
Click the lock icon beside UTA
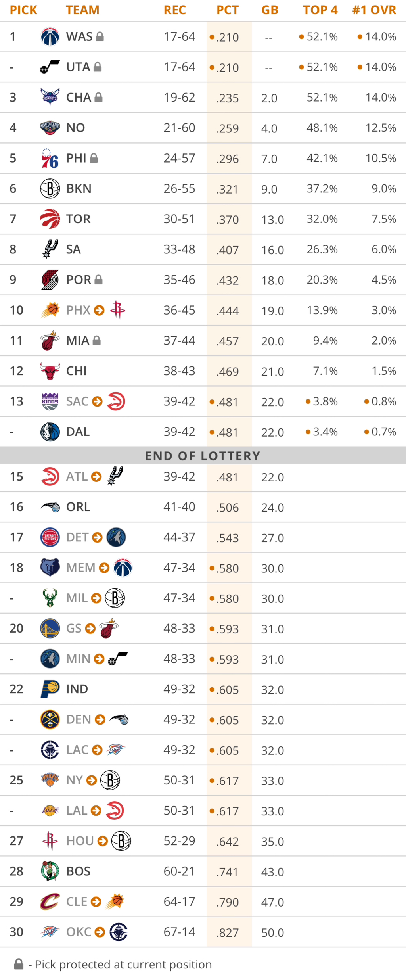click(x=98, y=67)
